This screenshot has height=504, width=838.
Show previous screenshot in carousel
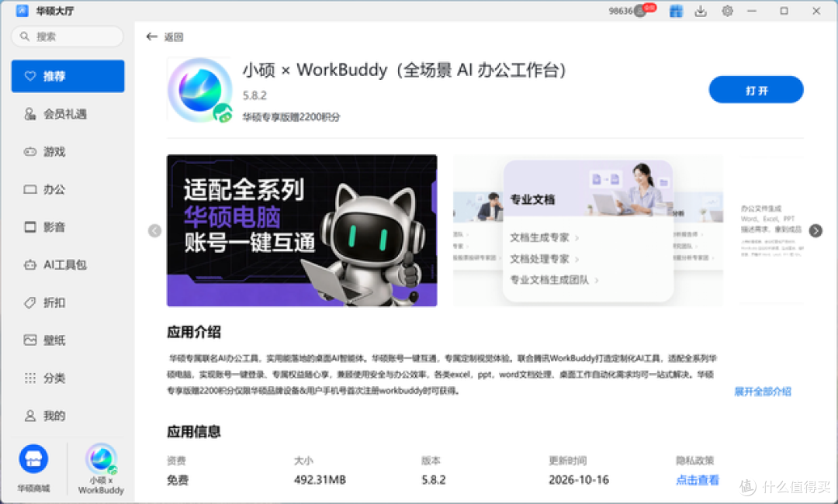tap(154, 230)
